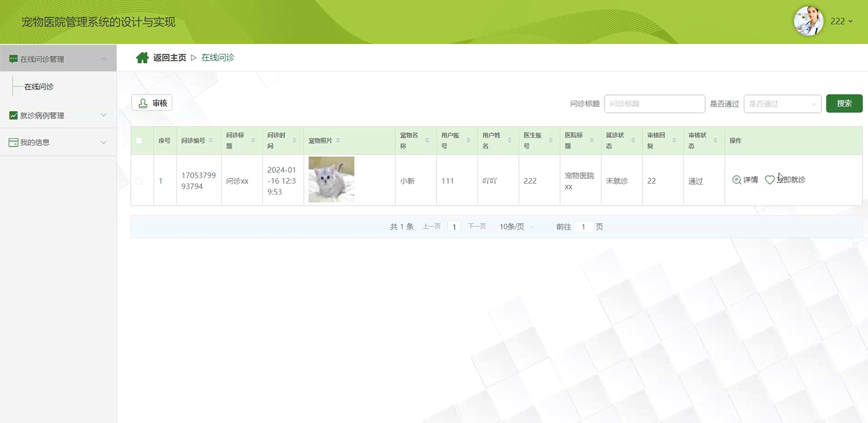Screen dimensions: 868x423
Task: Open the 10条/页 page size dropdown
Action: (517, 227)
